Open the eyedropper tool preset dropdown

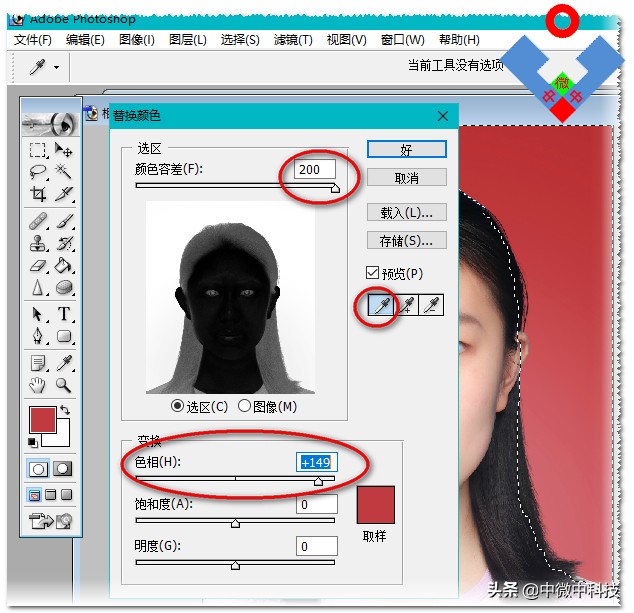coord(57,68)
